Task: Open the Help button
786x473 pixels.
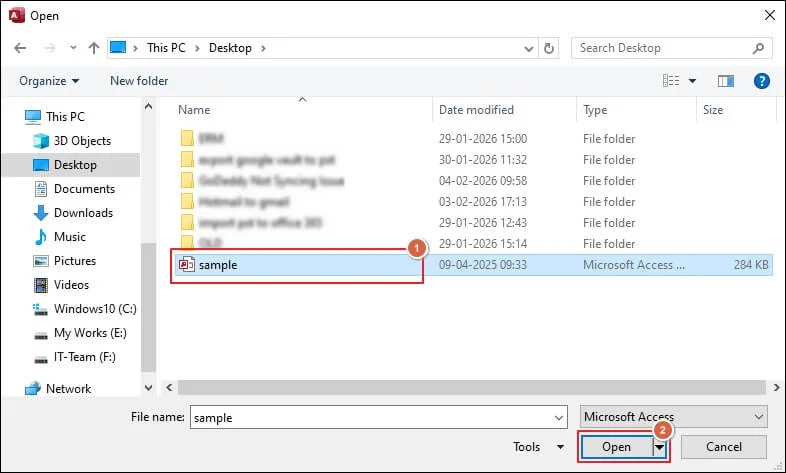Action: click(761, 81)
